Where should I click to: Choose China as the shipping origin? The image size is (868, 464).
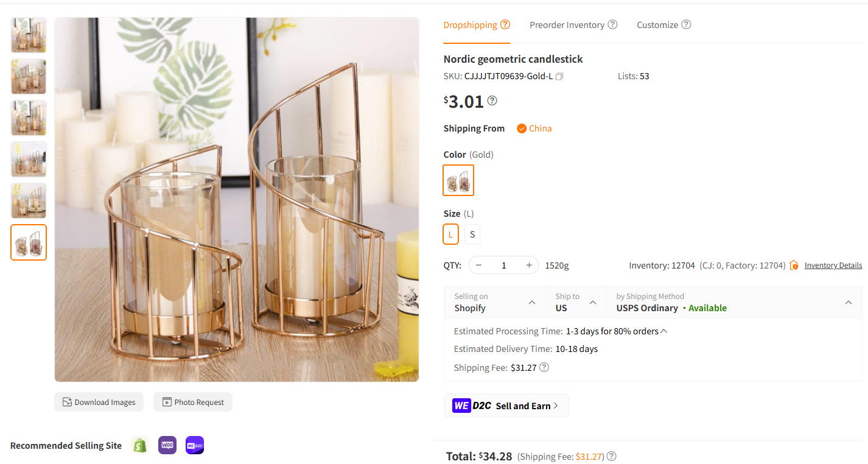tap(534, 128)
